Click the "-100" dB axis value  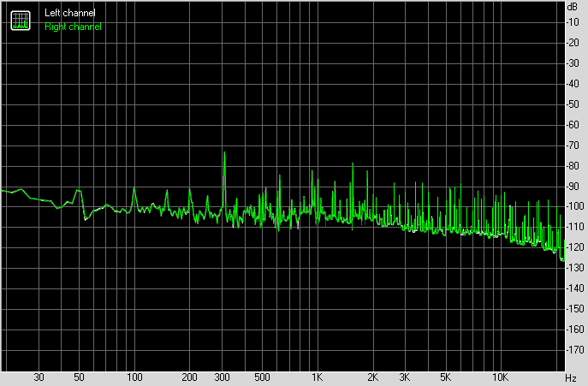575,206
